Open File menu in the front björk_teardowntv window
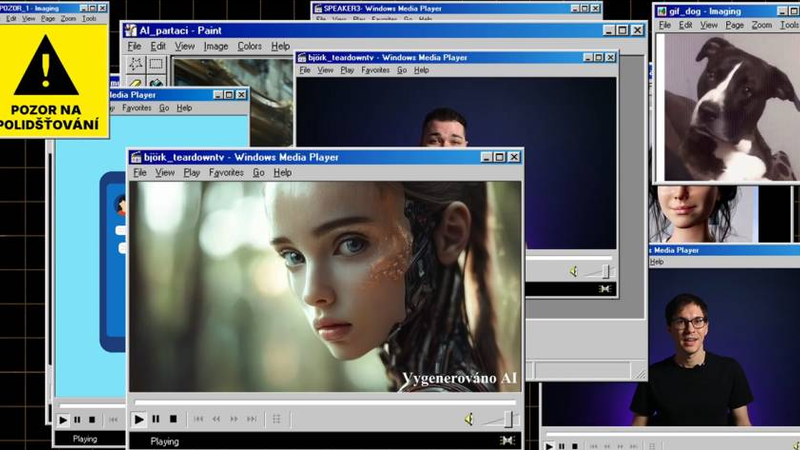800x450 pixels. click(x=140, y=172)
